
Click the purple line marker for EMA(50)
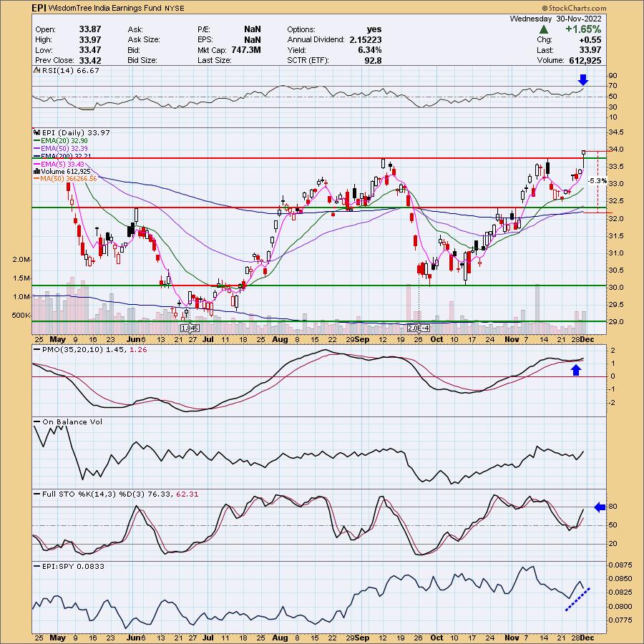(36, 148)
